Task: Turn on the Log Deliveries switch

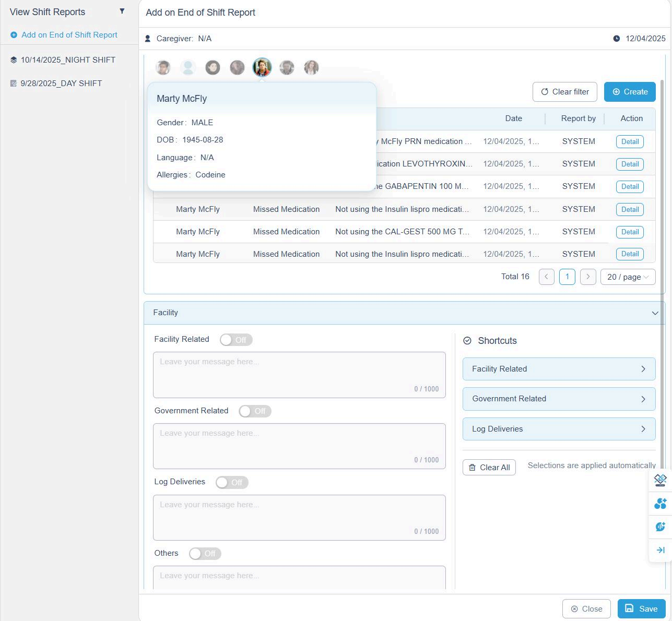Action: [x=232, y=482]
